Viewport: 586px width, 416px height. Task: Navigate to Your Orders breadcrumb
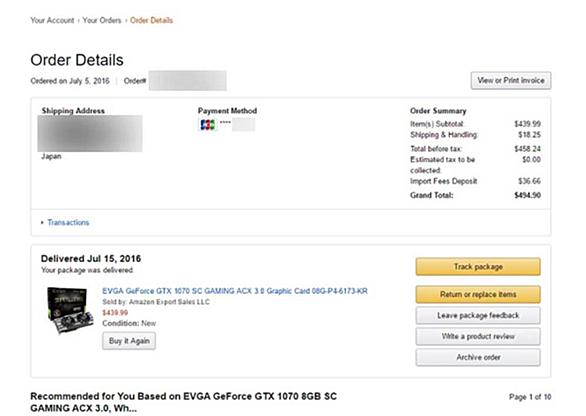(102, 20)
